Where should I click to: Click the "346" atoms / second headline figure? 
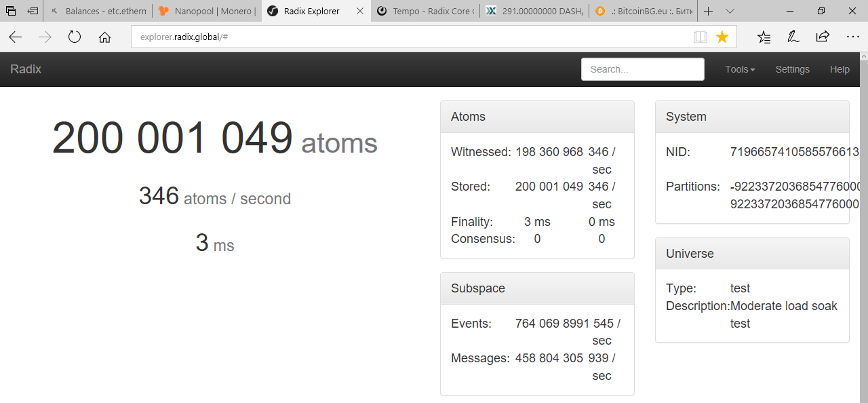pos(159,196)
